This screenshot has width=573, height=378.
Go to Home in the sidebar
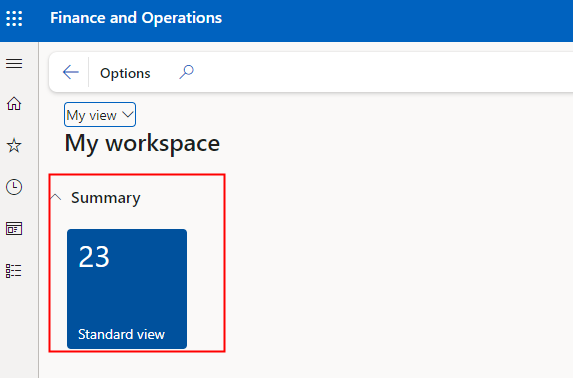pos(14,104)
